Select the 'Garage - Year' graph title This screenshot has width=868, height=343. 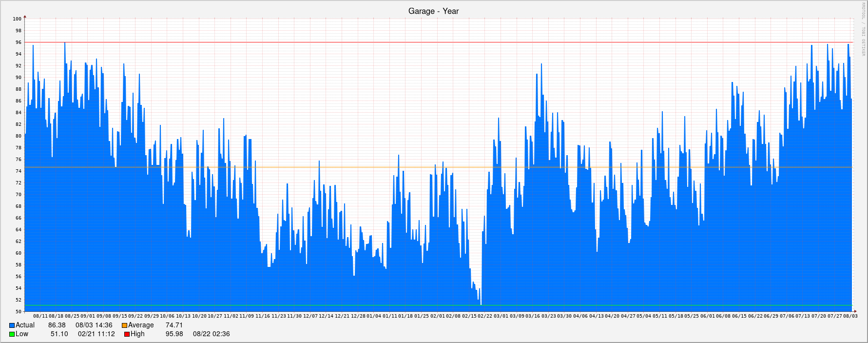click(x=433, y=11)
